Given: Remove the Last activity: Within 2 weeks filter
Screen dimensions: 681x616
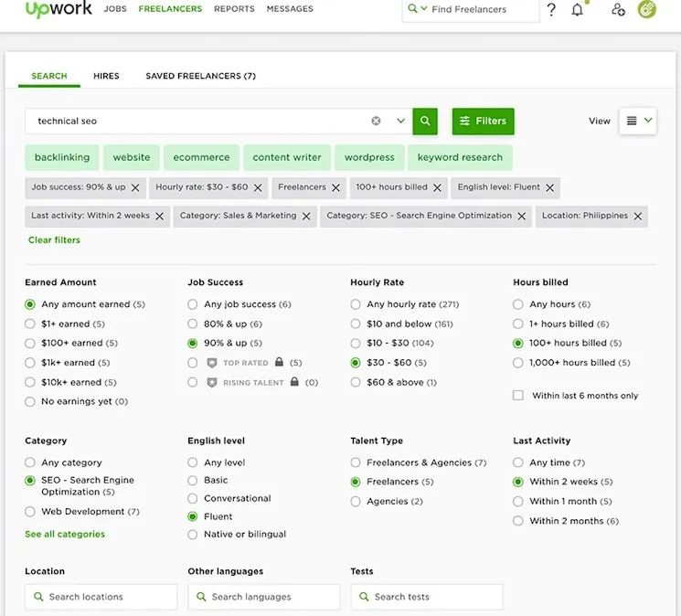Looking at the screenshot, I should (160, 217).
